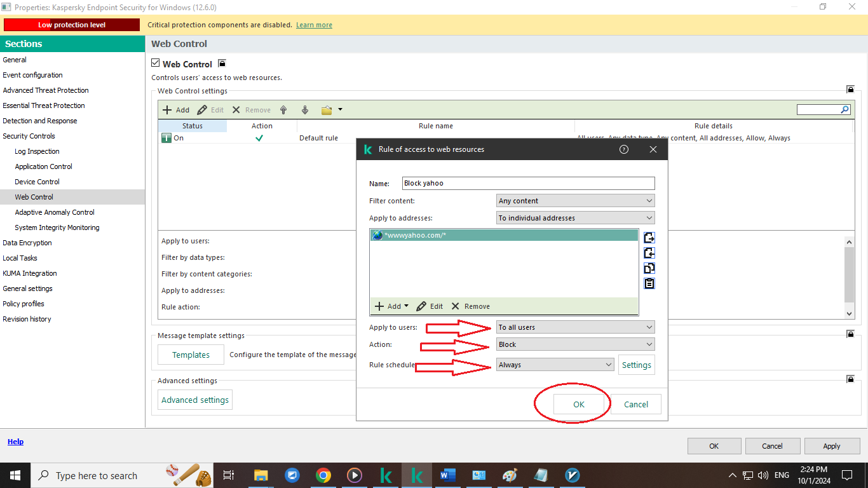Open the Data Encryption section
Image resolution: width=868 pixels, height=488 pixels.
(x=27, y=243)
